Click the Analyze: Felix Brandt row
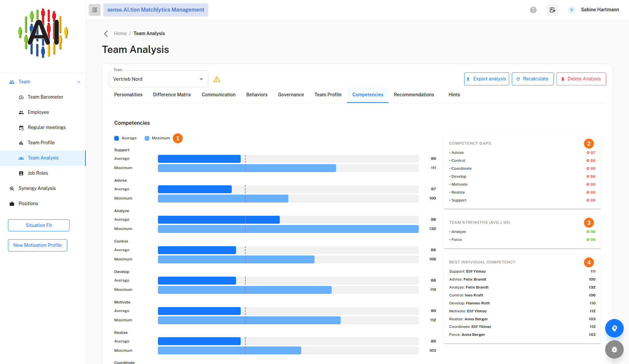 (522, 288)
